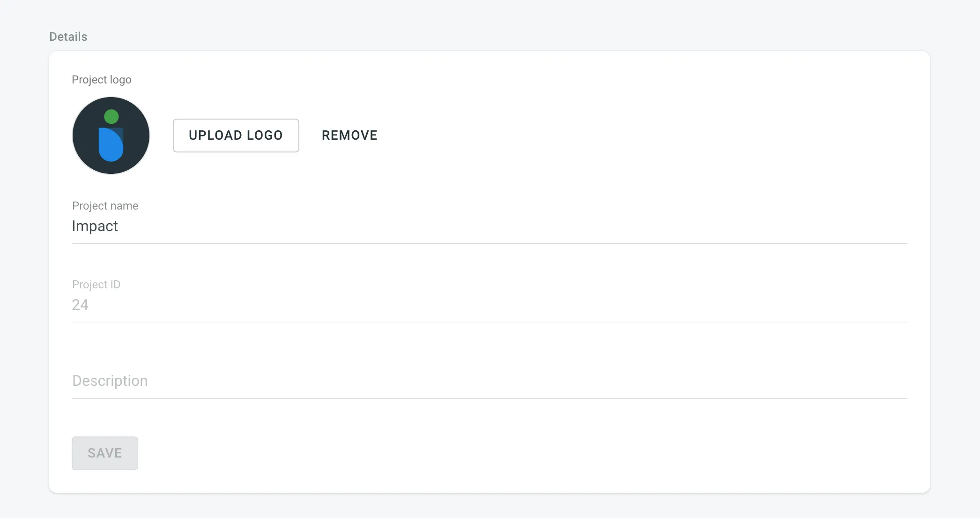The width and height of the screenshot is (980, 518).
Task: Click Remove to delete the logo
Action: tap(349, 135)
